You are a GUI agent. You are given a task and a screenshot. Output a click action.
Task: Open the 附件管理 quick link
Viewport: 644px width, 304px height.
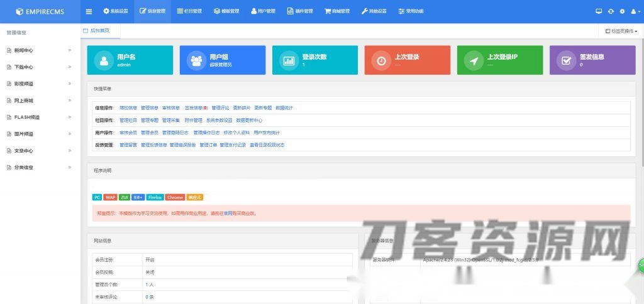[x=194, y=121]
